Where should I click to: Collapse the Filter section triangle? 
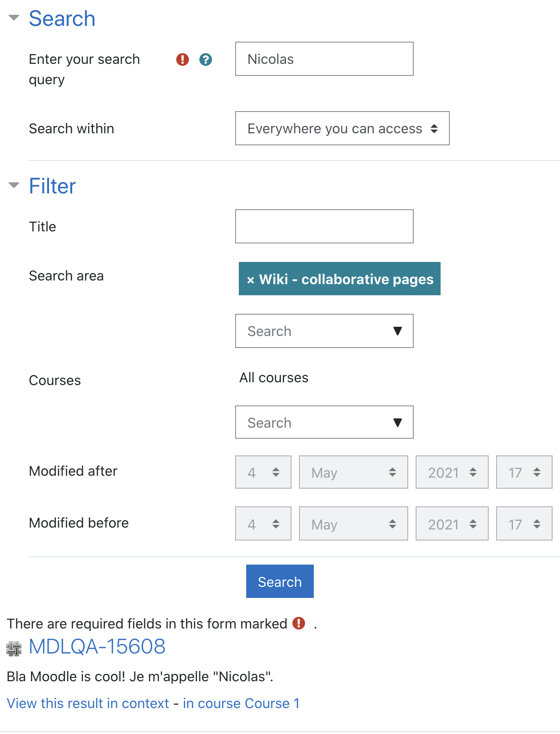(14, 186)
